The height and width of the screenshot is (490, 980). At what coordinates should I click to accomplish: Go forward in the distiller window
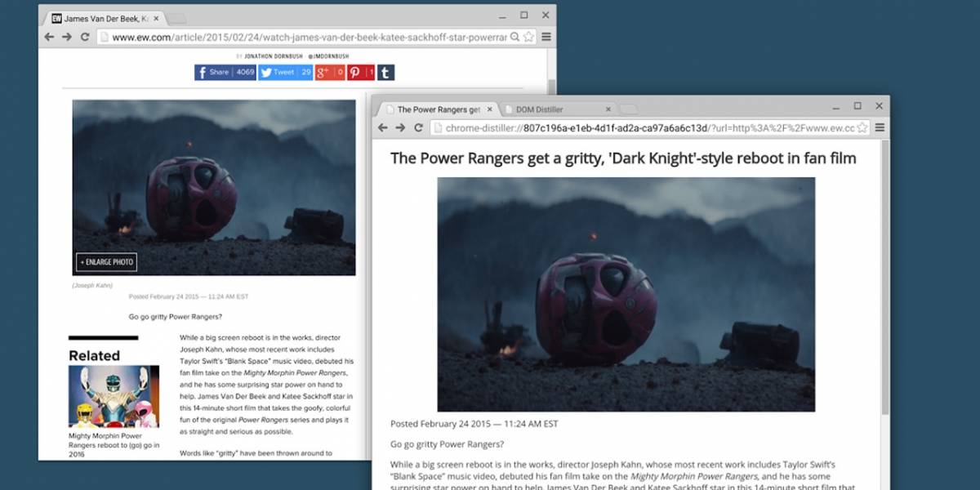[x=400, y=127]
